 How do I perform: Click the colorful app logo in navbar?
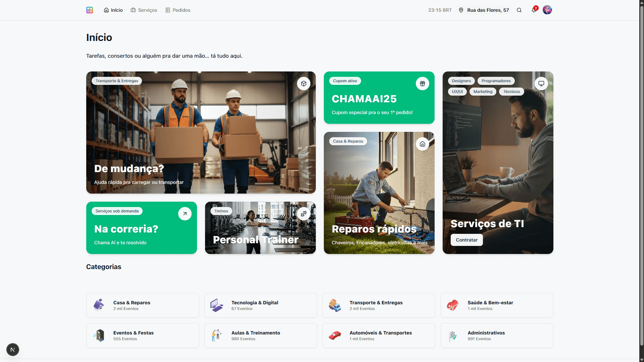coord(89,10)
